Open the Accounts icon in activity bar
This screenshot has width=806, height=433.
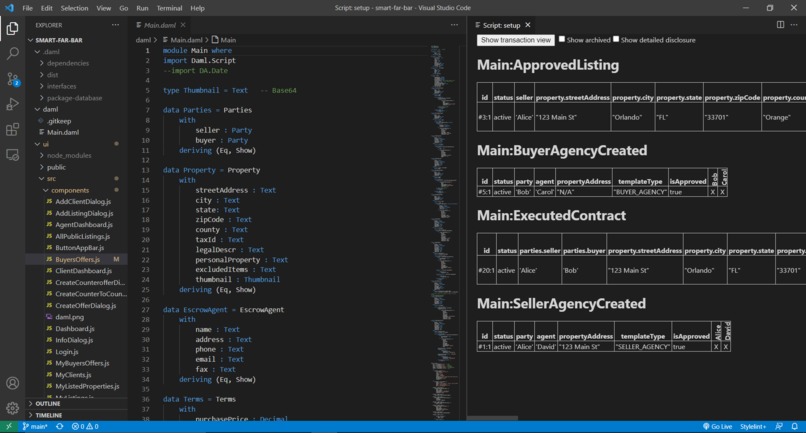click(12, 383)
